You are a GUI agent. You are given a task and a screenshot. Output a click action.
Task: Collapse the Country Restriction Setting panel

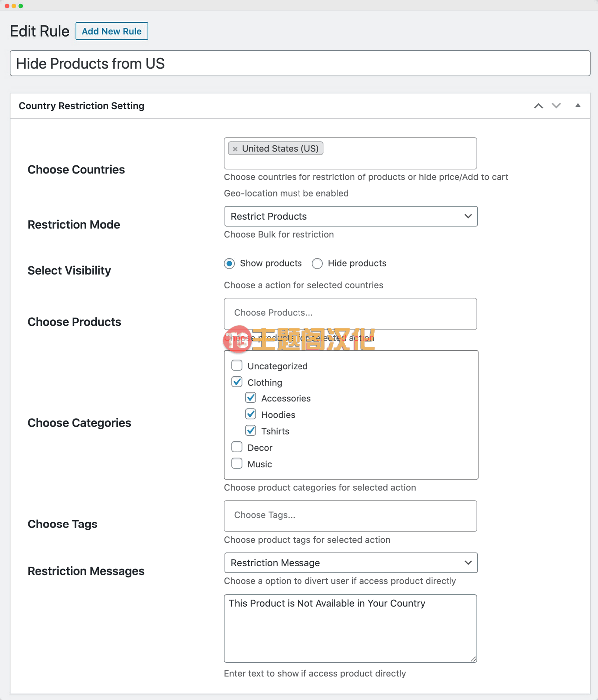[578, 105]
